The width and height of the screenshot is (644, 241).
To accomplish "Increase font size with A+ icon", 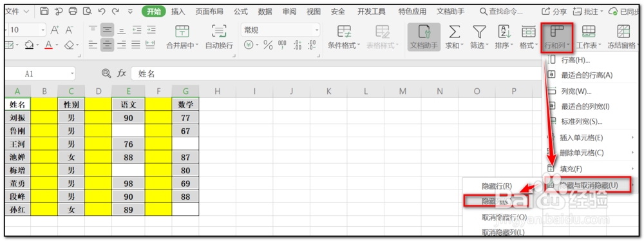I will [x=55, y=30].
